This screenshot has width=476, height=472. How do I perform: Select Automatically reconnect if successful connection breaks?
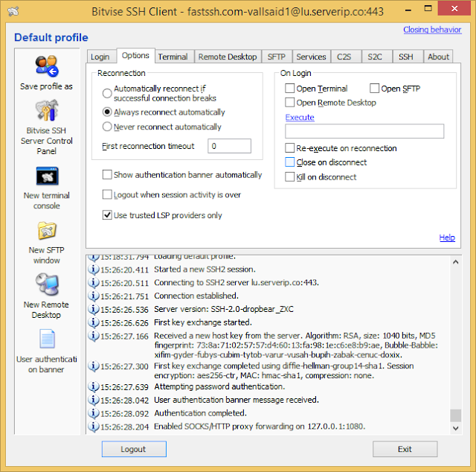coord(107,93)
